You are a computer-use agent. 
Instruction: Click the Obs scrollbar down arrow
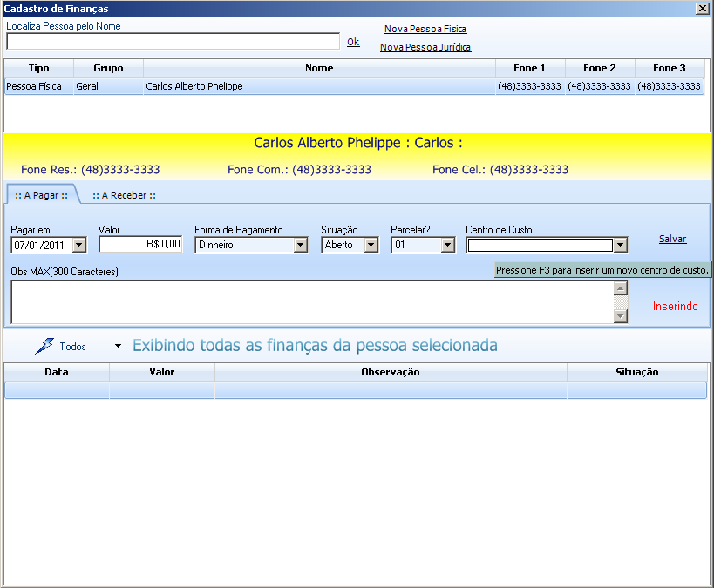620,316
